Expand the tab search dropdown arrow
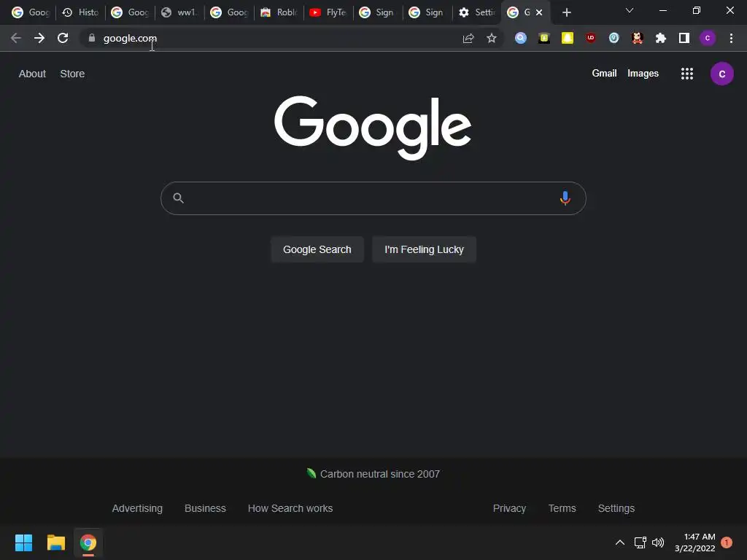 point(630,10)
